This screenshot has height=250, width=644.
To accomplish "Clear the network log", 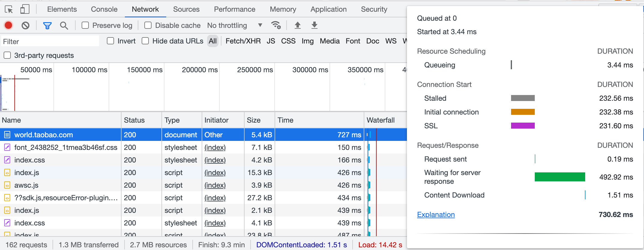I will [x=26, y=25].
